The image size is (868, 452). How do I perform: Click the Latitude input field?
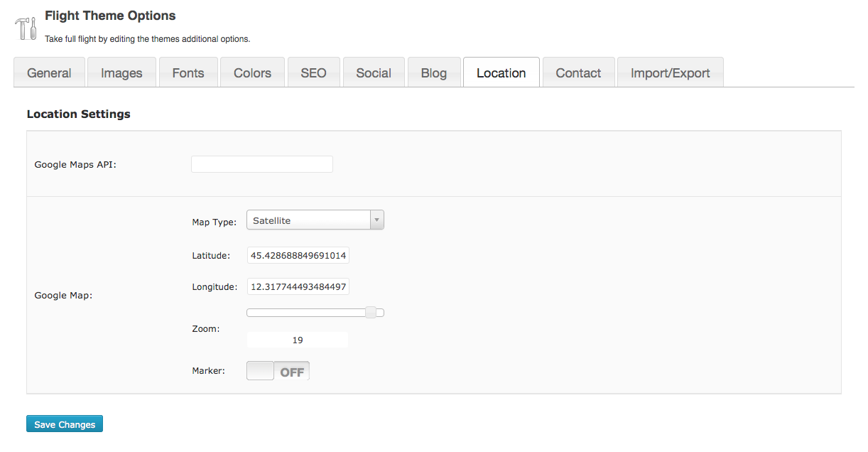298,255
